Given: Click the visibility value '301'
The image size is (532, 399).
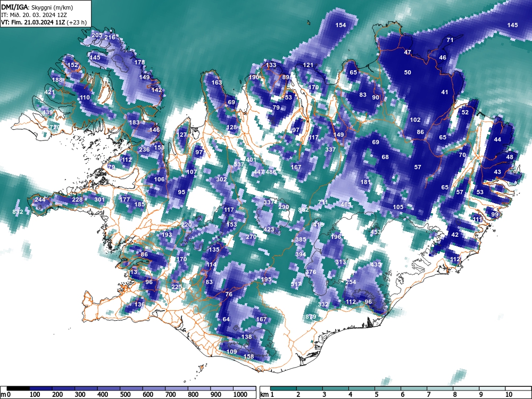Looking at the screenshot, I should point(99,199).
